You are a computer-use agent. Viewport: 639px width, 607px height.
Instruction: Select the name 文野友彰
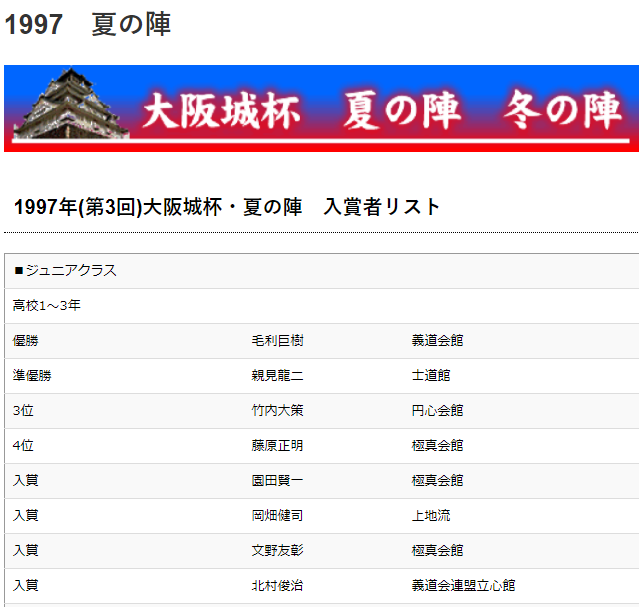277,551
